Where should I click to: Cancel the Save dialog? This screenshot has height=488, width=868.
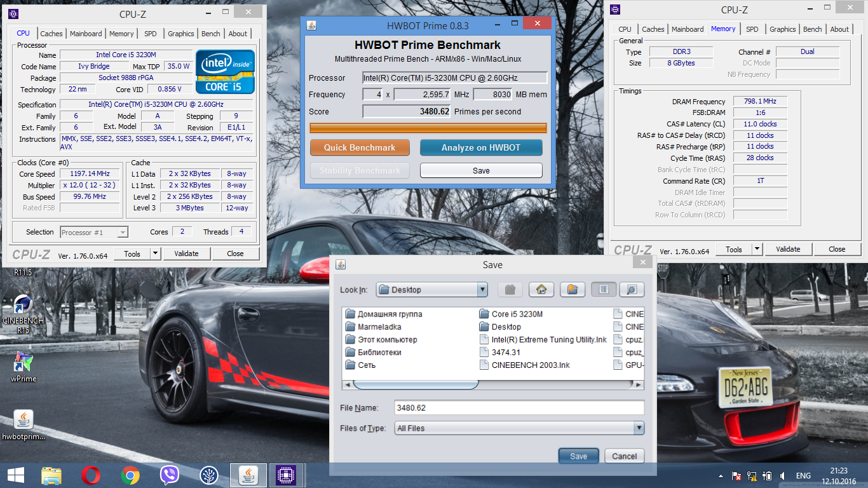(624, 456)
